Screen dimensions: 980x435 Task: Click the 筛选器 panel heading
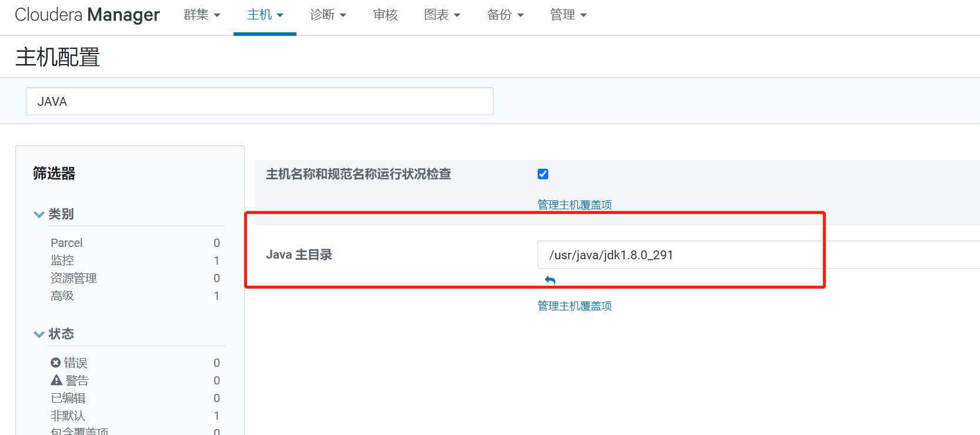54,173
